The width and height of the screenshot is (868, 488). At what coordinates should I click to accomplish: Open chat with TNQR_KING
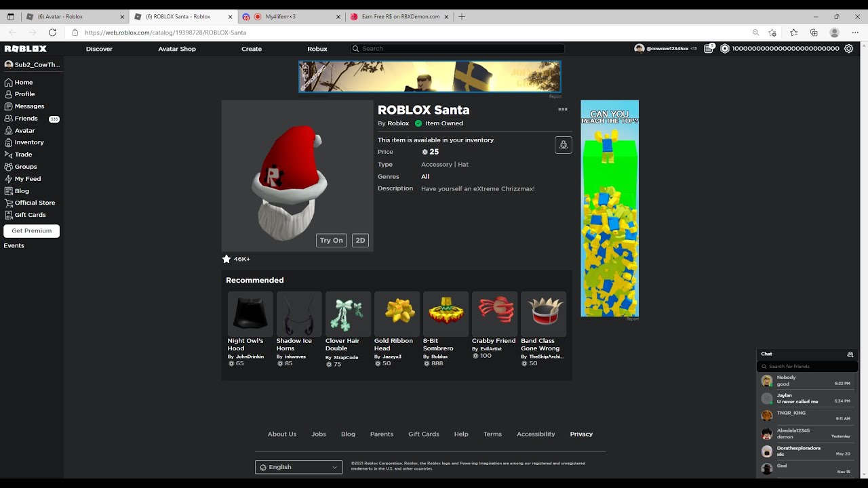pyautogui.click(x=807, y=415)
